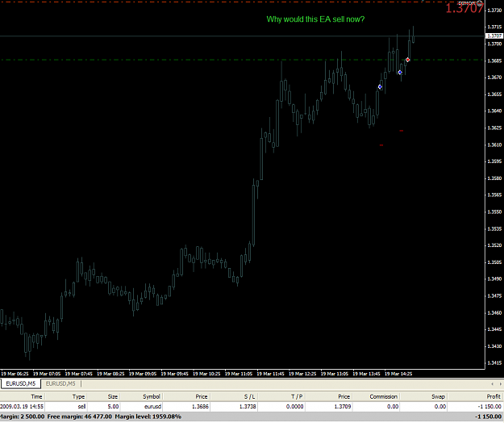Click the total -1 150.00 in the balance row
The height and width of the screenshot is (423, 504).
[489, 417]
